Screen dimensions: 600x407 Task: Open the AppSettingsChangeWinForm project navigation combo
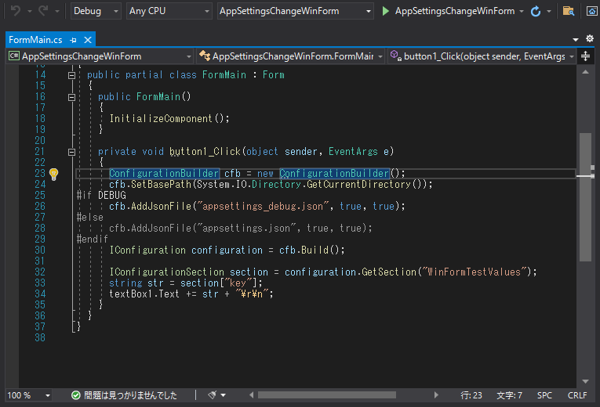coord(100,57)
